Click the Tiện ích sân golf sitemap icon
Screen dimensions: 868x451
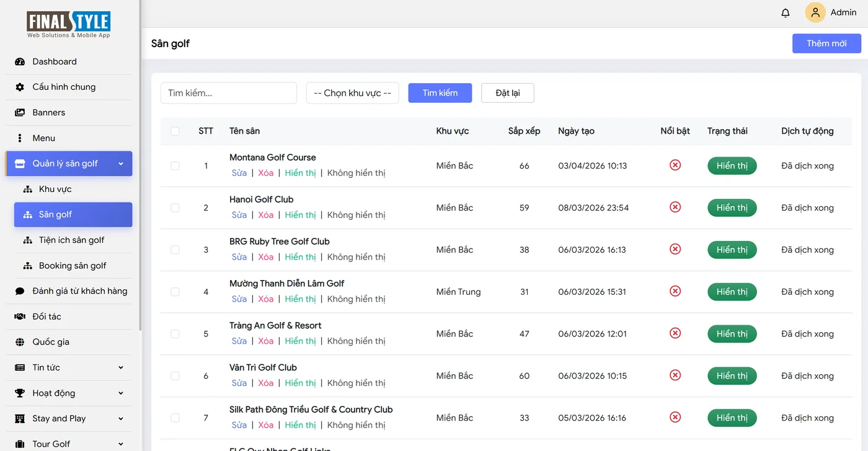[27, 240]
